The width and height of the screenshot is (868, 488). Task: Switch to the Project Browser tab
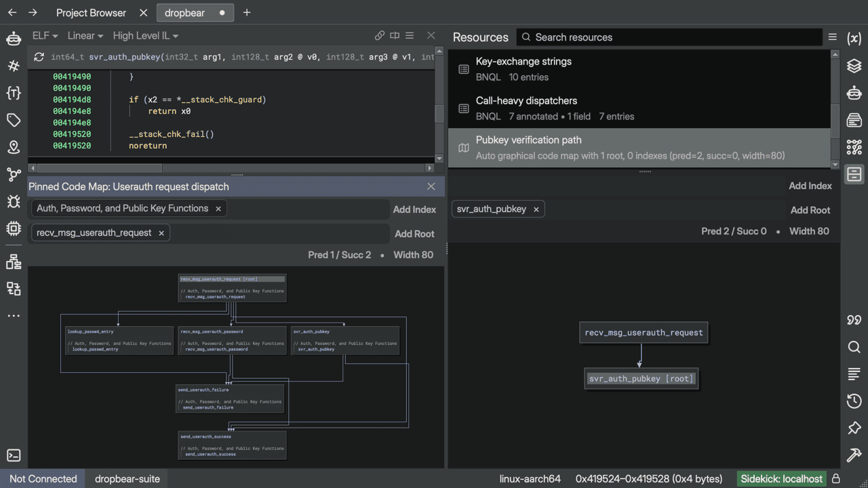pos(91,13)
